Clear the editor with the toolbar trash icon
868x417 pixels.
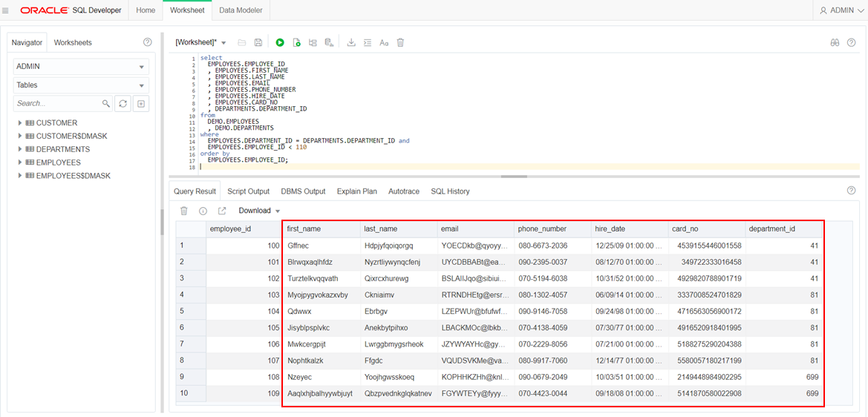pos(400,42)
